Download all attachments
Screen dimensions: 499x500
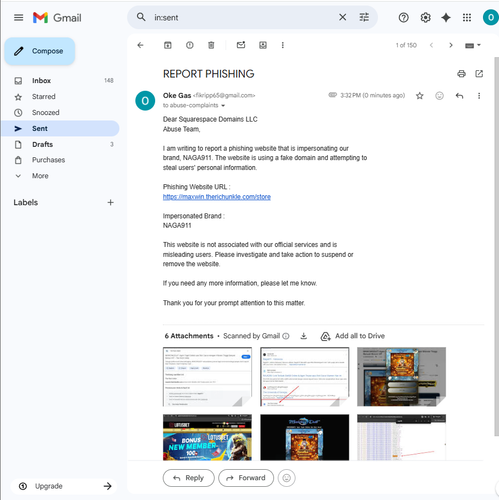tap(303, 336)
